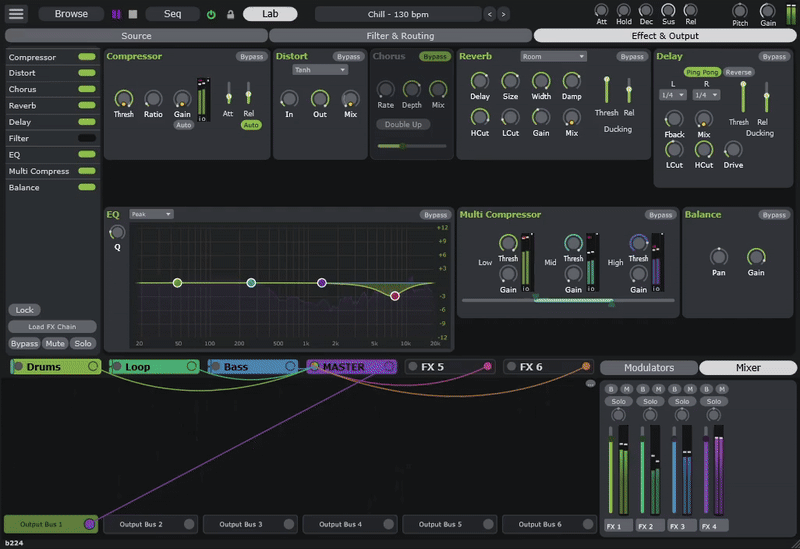Switch to the Modulators tab
800x549 pixels.
(x=648, y=367)
